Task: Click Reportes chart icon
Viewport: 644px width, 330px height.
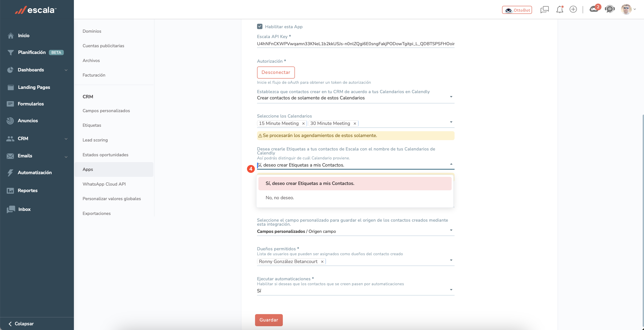Action: (x=10, y=191)
